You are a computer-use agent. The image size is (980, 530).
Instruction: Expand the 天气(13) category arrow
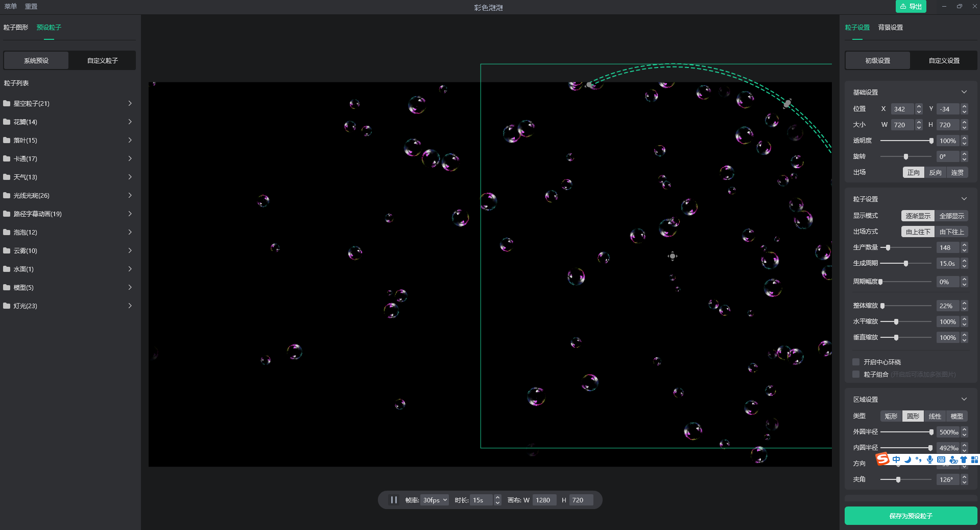click(x=130, y=177)
